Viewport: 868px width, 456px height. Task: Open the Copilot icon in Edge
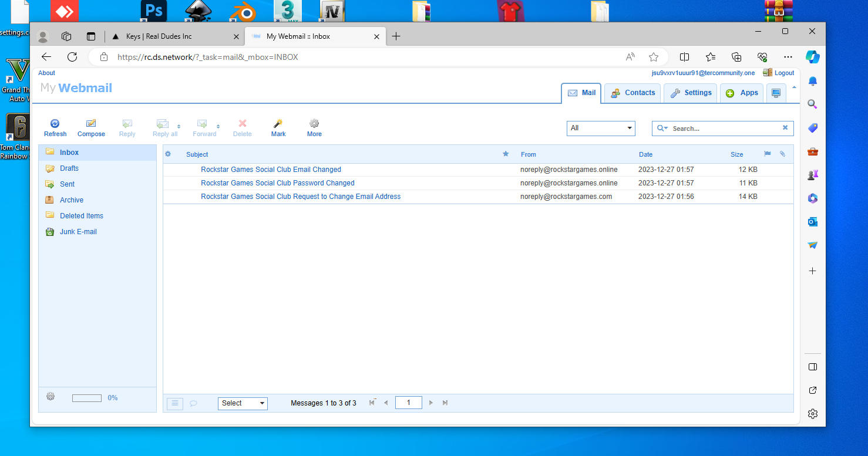pos(813,57)
